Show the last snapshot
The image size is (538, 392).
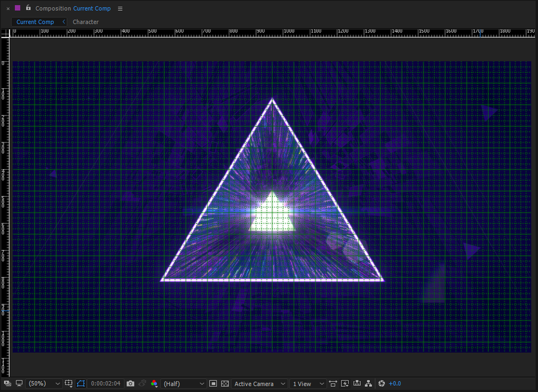[x=142, y=383]
